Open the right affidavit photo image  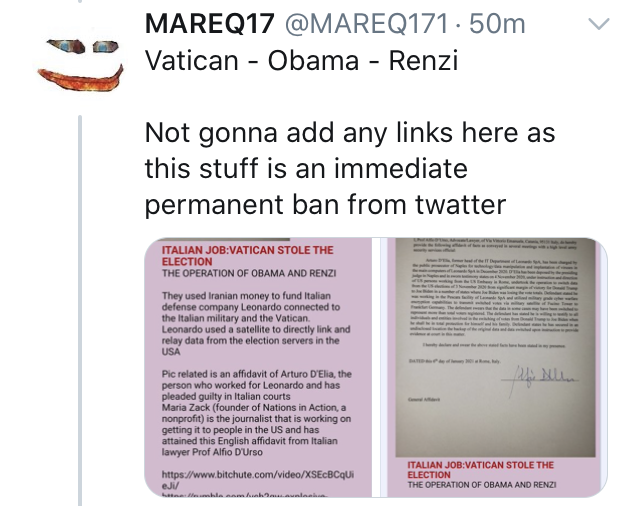point(496,367)
